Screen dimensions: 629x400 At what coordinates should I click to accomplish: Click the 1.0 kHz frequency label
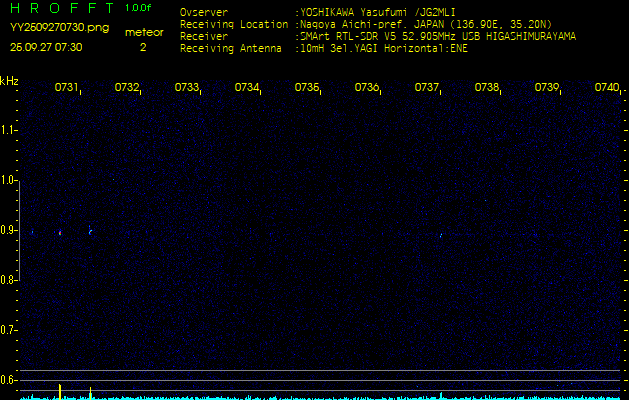(7, 181)
